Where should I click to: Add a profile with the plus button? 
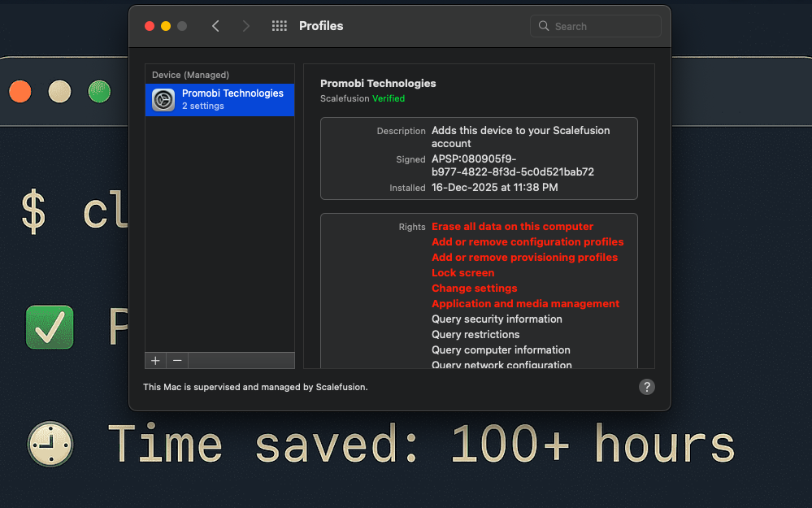tap(155, 360)
